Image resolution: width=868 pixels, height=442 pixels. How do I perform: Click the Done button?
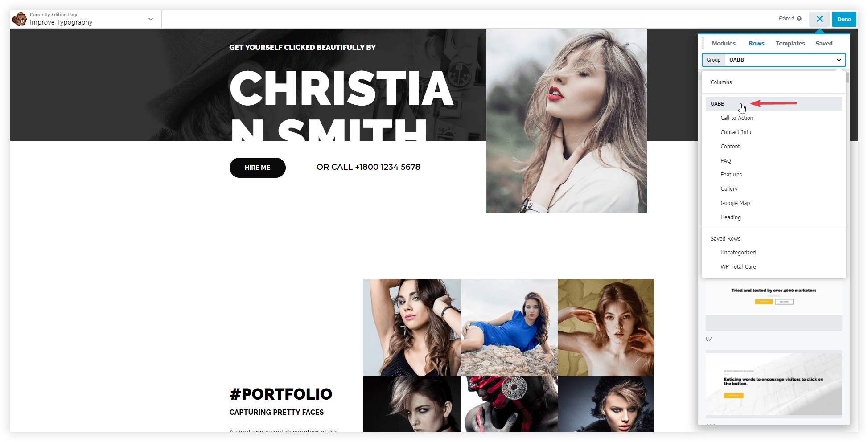tap(844, 19)
